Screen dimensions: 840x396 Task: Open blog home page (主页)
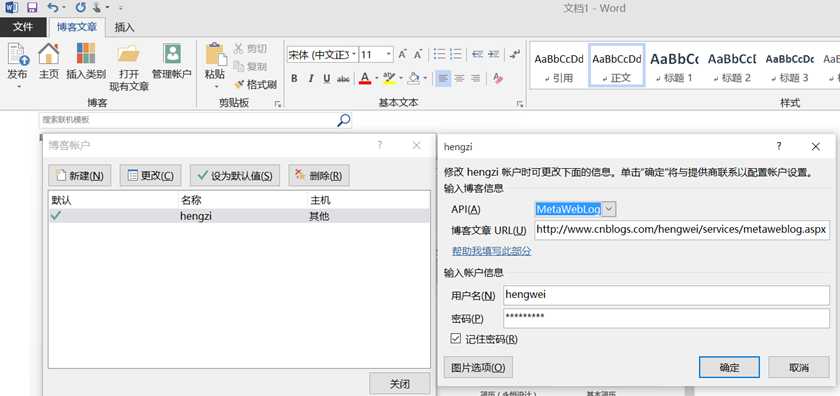pyautogui.click(x=48, y=61)
